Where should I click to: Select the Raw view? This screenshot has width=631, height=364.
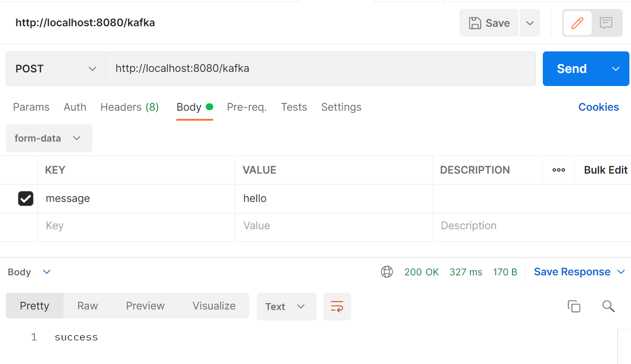click(x=88, y=306)
